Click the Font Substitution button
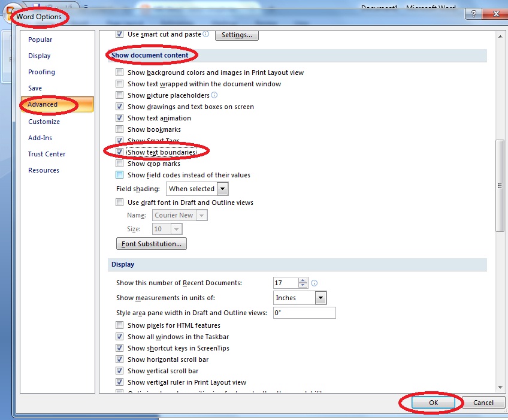The height and width of the screenshot is (420, 508). [151, 243]
